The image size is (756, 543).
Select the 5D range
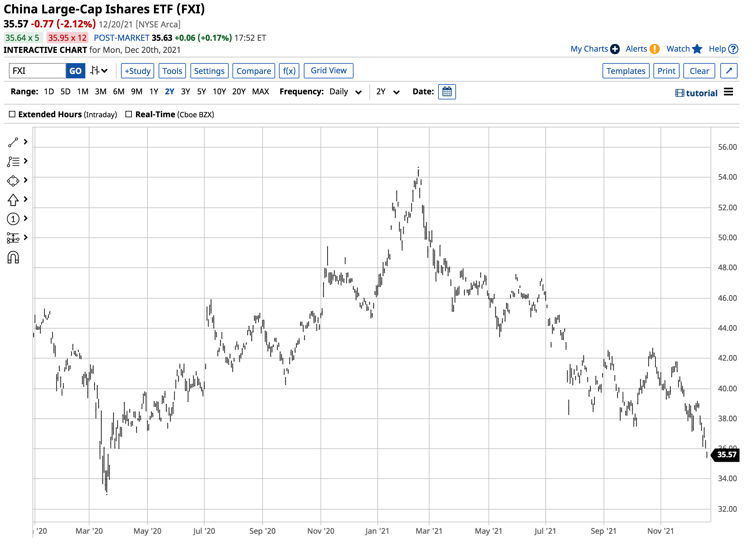(65, 91)
